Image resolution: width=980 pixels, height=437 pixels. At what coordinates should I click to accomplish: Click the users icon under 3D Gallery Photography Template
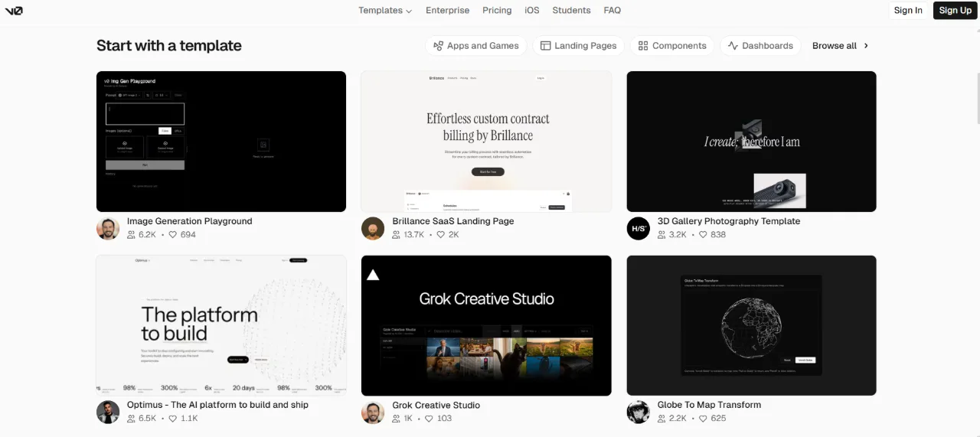661,235
